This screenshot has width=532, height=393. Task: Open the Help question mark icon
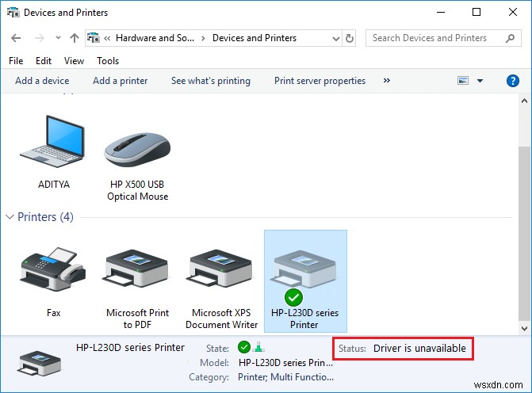pos(513,81)
